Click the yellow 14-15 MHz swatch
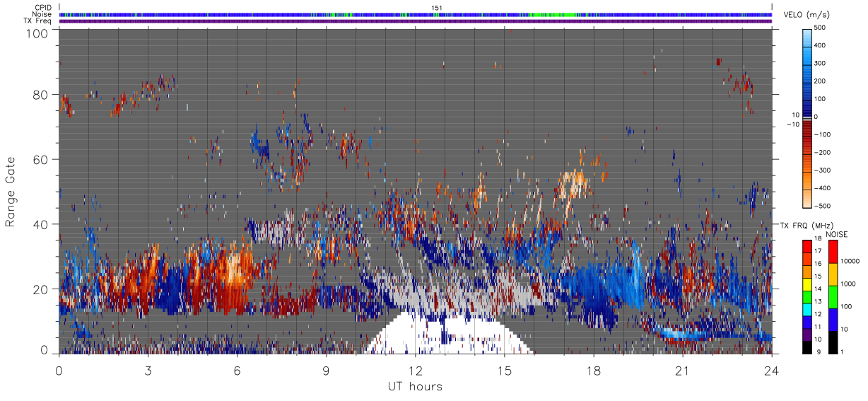 point(807,284)
